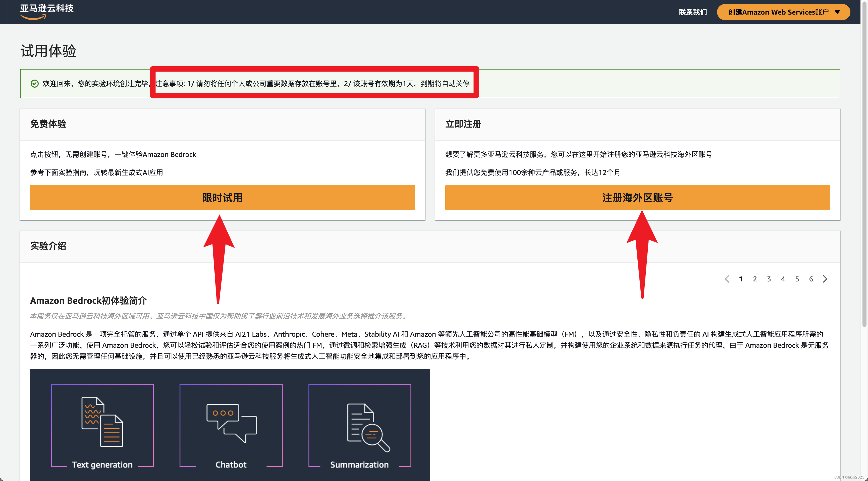This screenshot has height=481, width=868.
Task: Select pagination page 2
Action: (755, 279)
